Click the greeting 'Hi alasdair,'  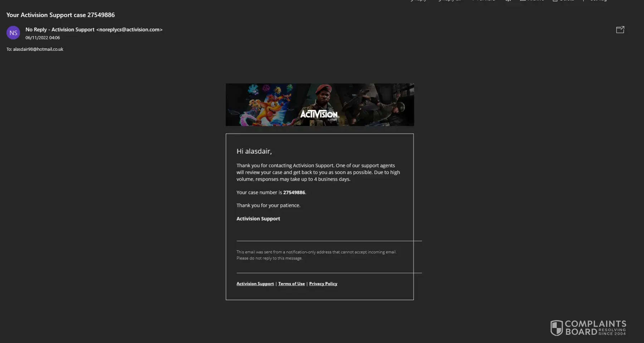click(254, 151)
